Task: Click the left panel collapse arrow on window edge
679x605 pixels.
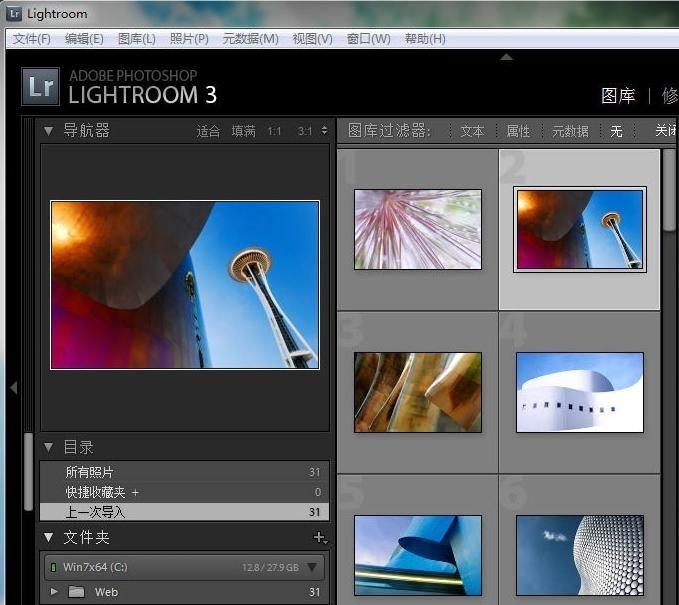Action: tap(13, 387)
